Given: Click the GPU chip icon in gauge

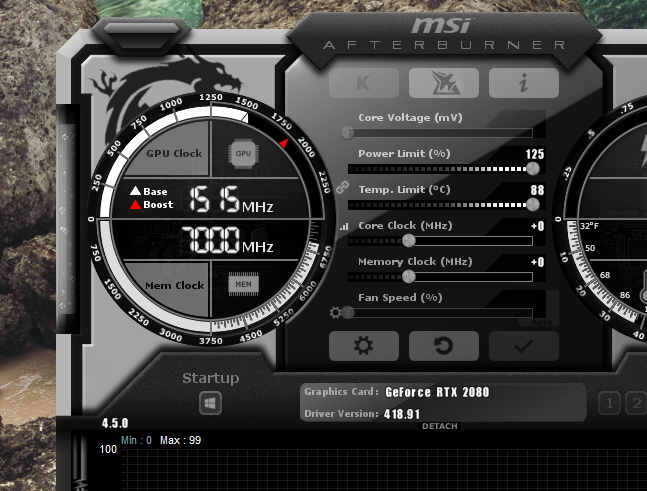Looking at the screenshot, I should (x=243, y=153).
